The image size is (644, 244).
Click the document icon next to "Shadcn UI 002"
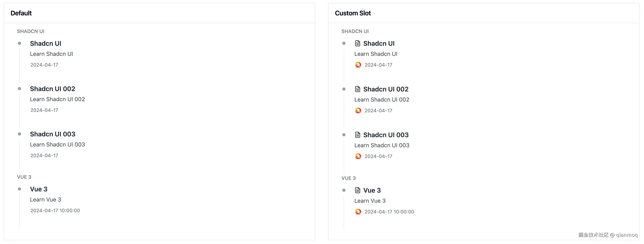[x=357, y=89]
